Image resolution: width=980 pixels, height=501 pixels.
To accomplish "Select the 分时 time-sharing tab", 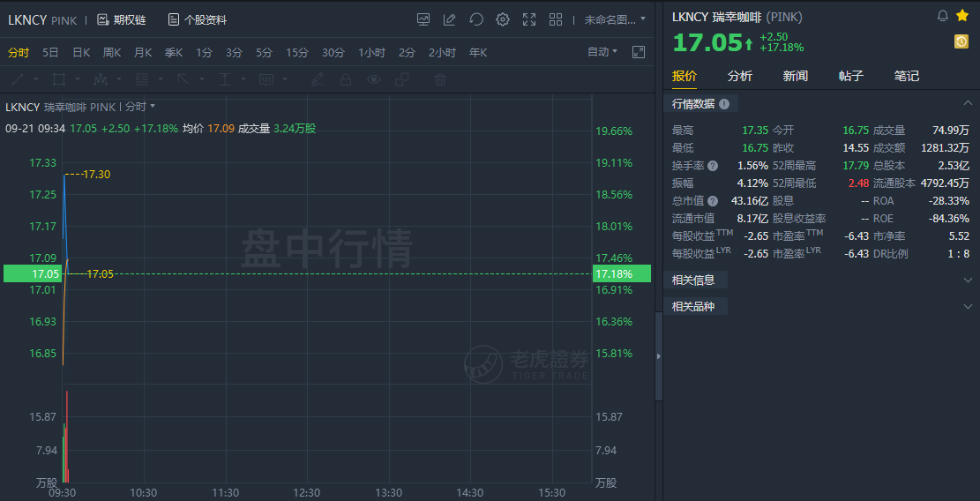I will tap(19, 52).
